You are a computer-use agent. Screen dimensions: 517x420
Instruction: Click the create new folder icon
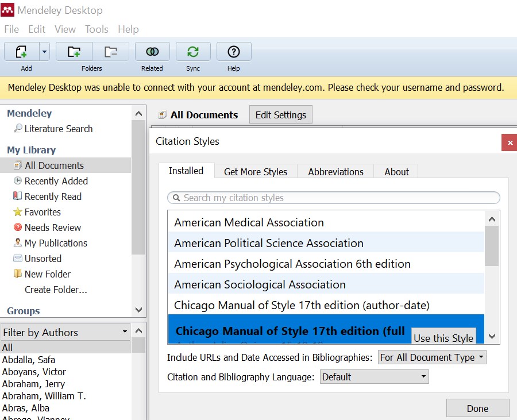click(x=74, y=52)
